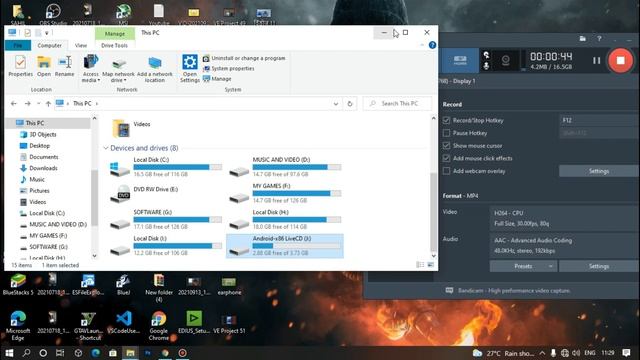This screenshot has height=360, width=640.
Task: Switch to the Computer ribbon tab
Action: 49,45
